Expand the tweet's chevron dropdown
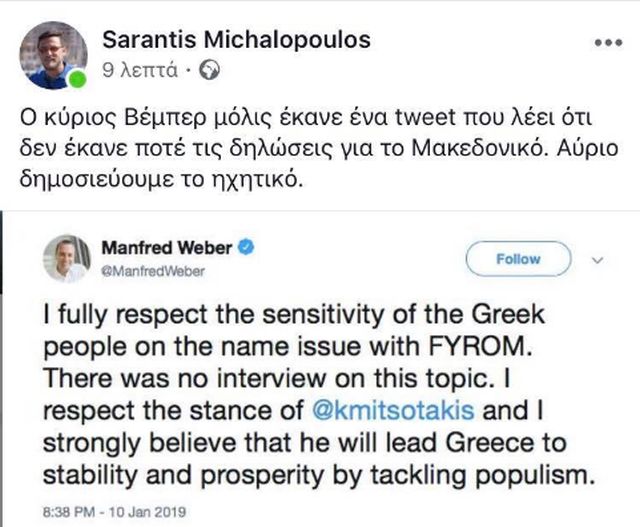Viewport: 640px width, 527px height. pos(599,260)
